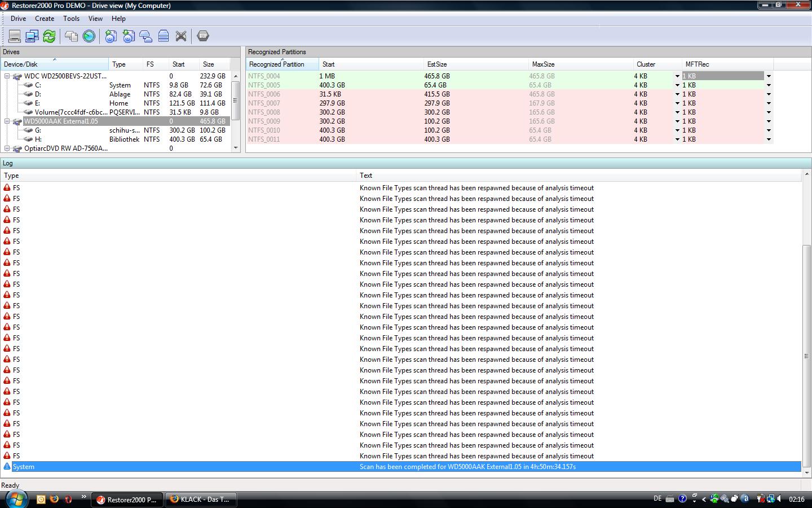Open Cluster dropdown for NTFS_0004
This screenshot has height=508, width=812.
677,76
